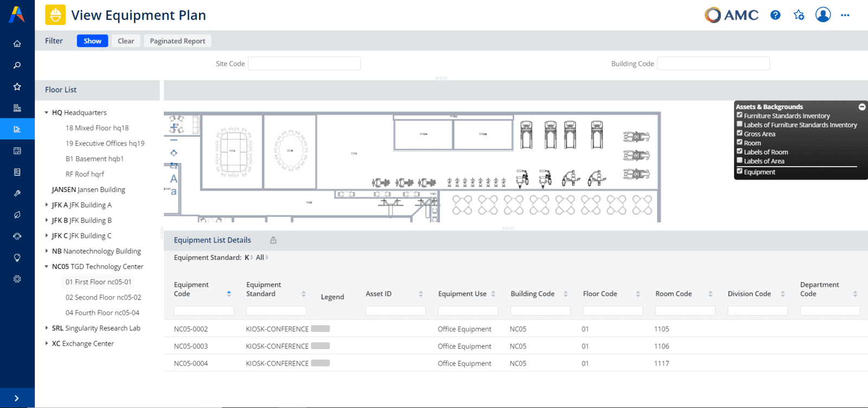Click the Help question mark icon

775,15
